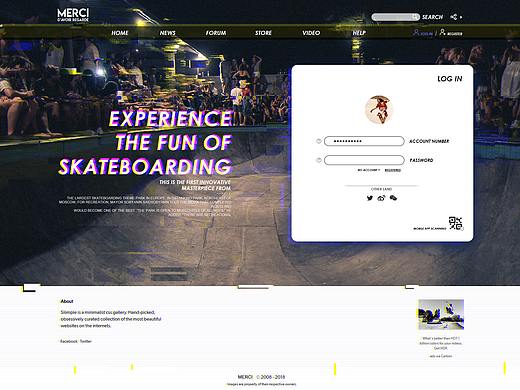
Task: Click the Twitter link in About section
Action: (86, 341)
